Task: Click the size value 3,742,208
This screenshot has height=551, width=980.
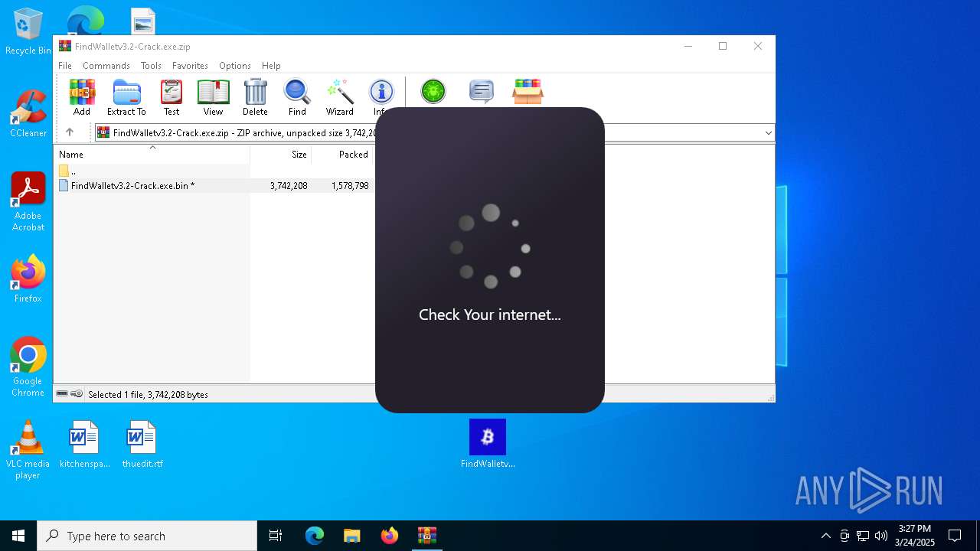Action: (x=289, y=186)
